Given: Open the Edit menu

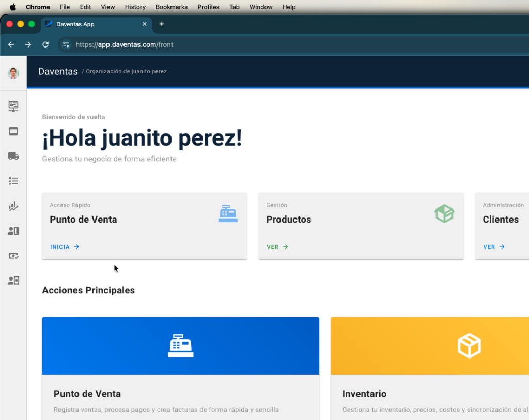Looking at the screenshot, I should click(85, 7).
